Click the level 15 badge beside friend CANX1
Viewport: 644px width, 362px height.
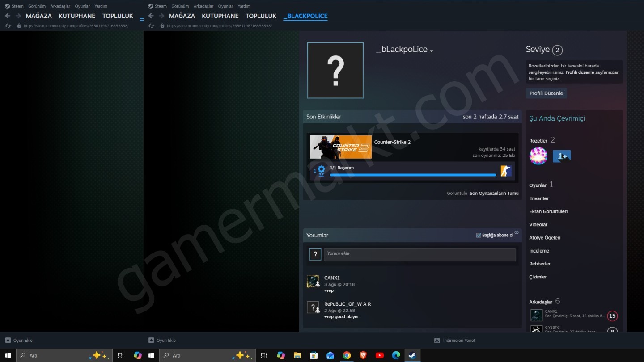pyautogui.click(x=612, y=316)
